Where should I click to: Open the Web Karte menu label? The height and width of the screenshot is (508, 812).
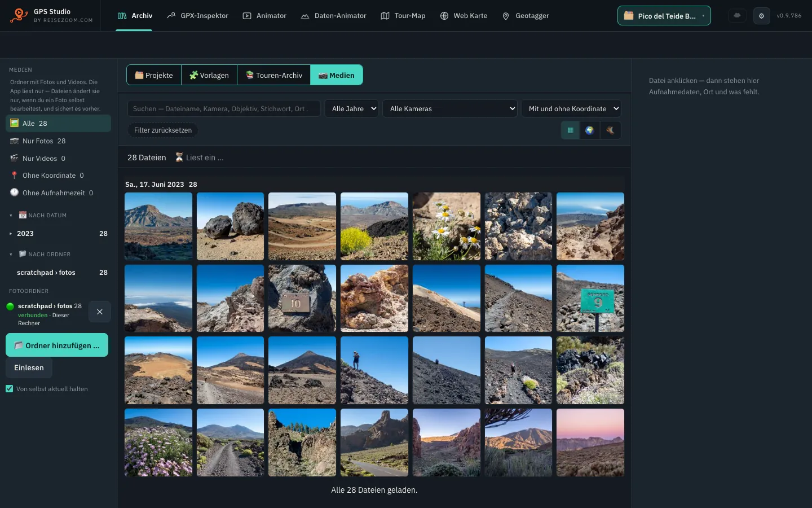point(470,16)
